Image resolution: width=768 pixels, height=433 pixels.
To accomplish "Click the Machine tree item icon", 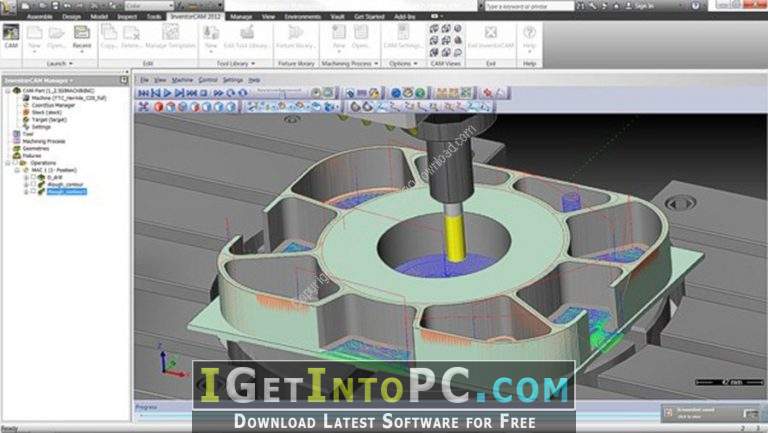I will tap(26, 98).
